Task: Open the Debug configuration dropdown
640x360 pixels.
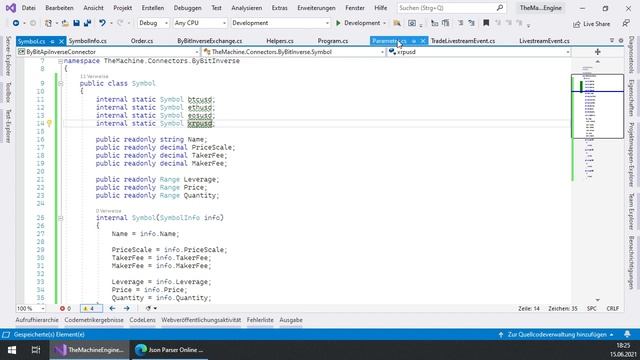Action: (153, 23)
